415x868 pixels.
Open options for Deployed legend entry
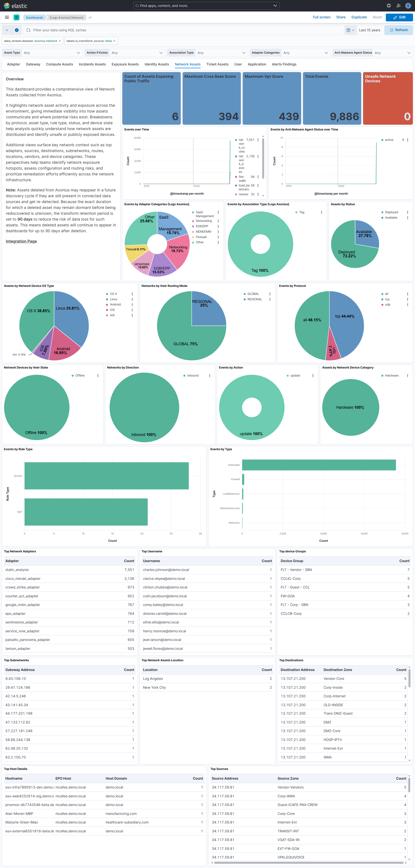tap(407, 212)
